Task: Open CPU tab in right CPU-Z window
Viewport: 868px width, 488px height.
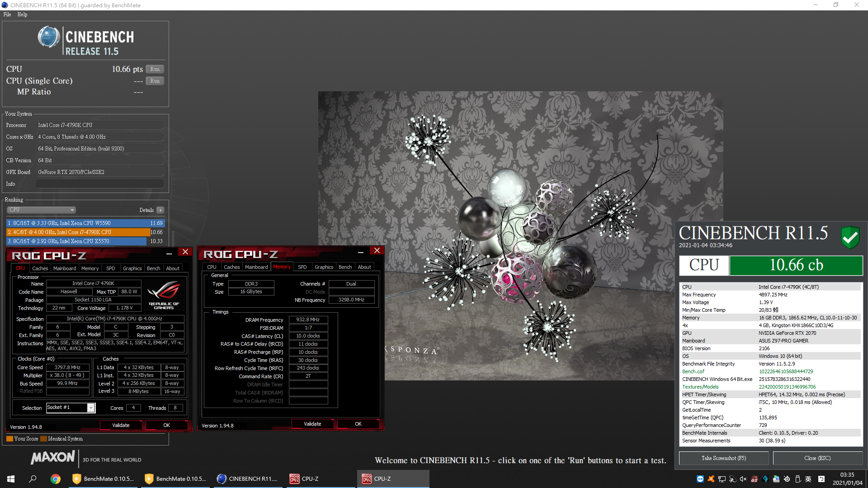Action: tap(212, 267)
